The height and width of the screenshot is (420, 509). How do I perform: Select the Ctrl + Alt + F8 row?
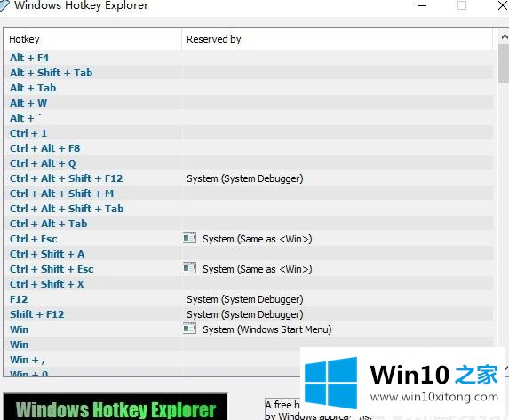pos(249,148)
